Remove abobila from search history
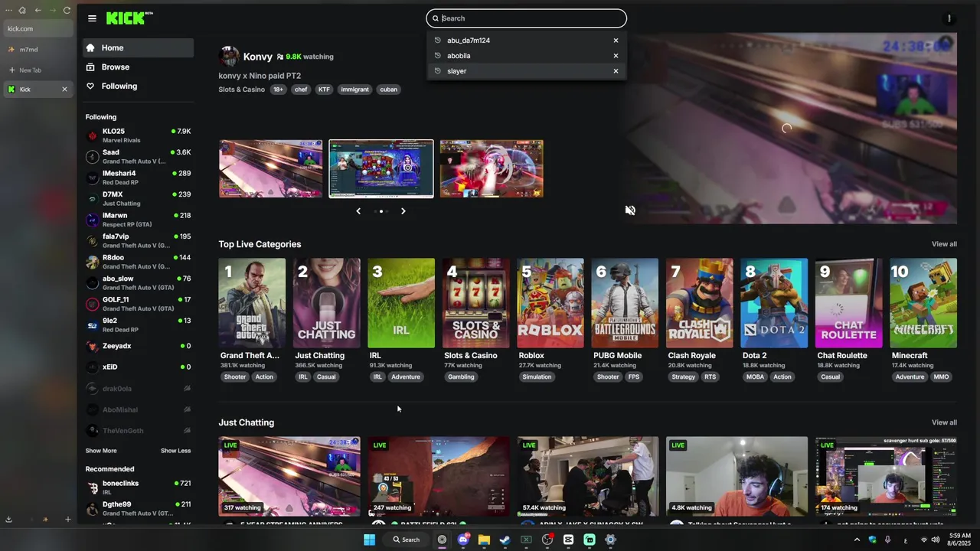980x551 pixels. tap(616, 56)
